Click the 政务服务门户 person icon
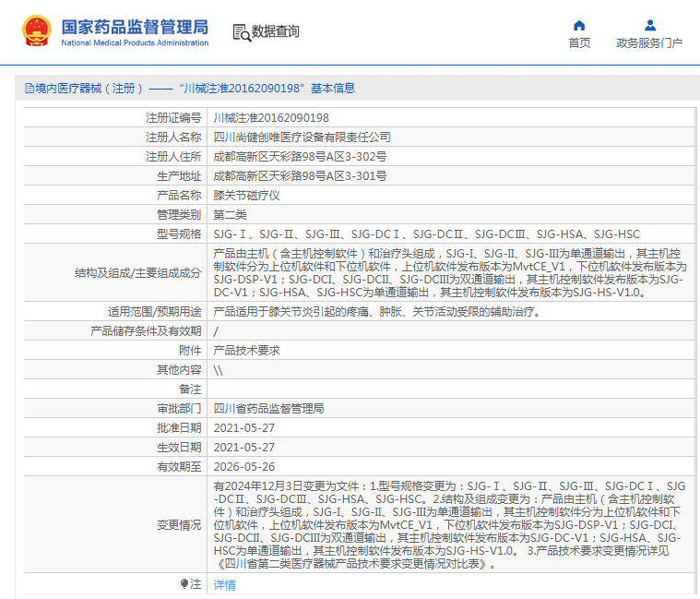Viewport: 700px width, 599px height. pos(650,26)
